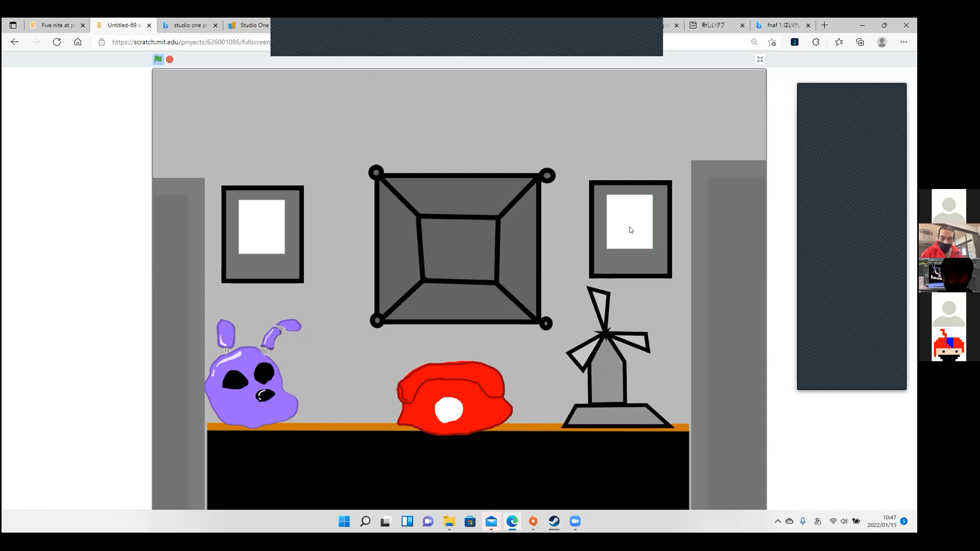Close the Untitled-69 tab
Viewport: 980px width, 551px height.
click(149, 26)
